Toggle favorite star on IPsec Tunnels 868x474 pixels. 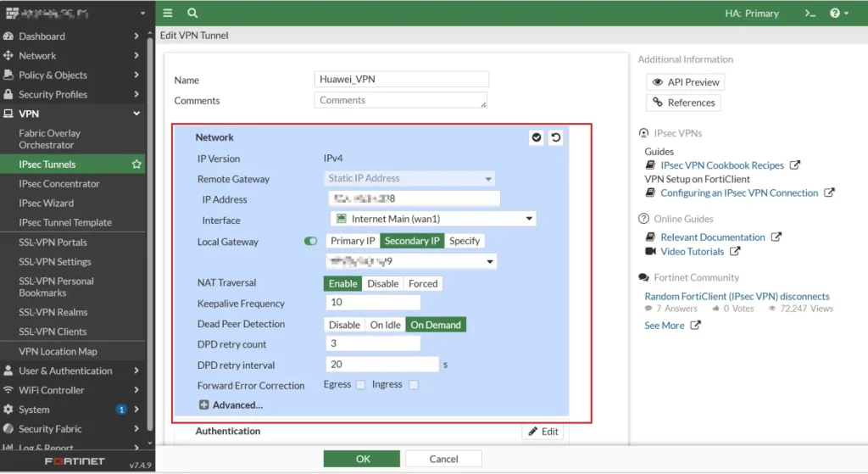click(x=136, y=165)
